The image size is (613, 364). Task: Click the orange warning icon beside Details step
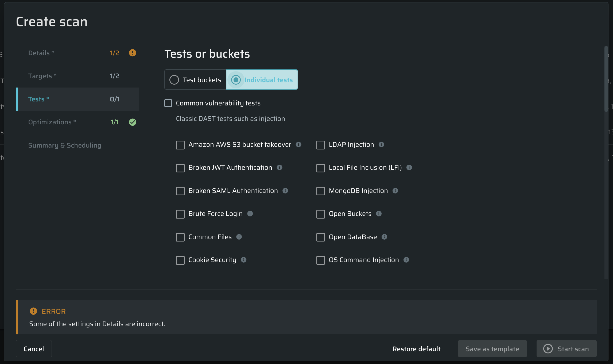[133, 53]
